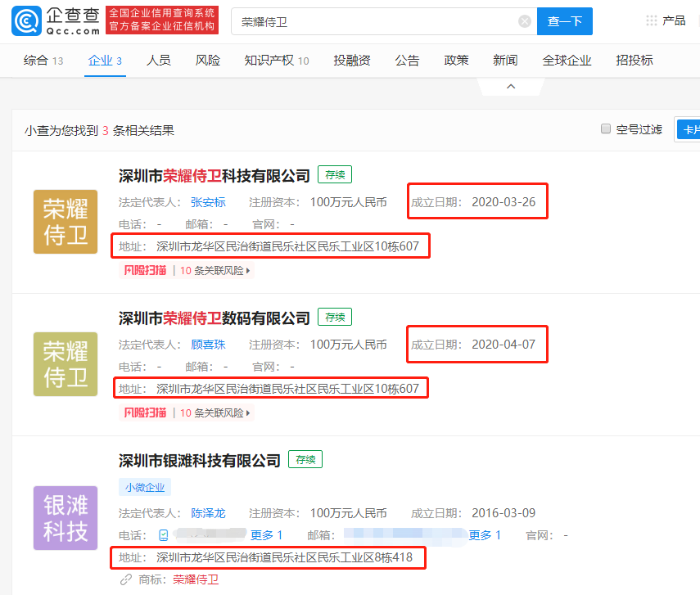This screenshot has height=595, width=700.
Task: Enable the 空号过滤 checkbox
Action: [605, 128]
